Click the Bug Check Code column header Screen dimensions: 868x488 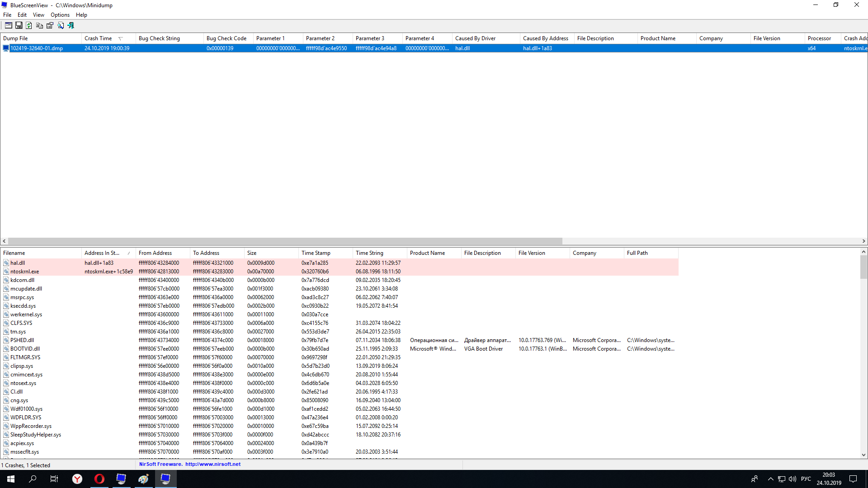[x=226, y=38]
